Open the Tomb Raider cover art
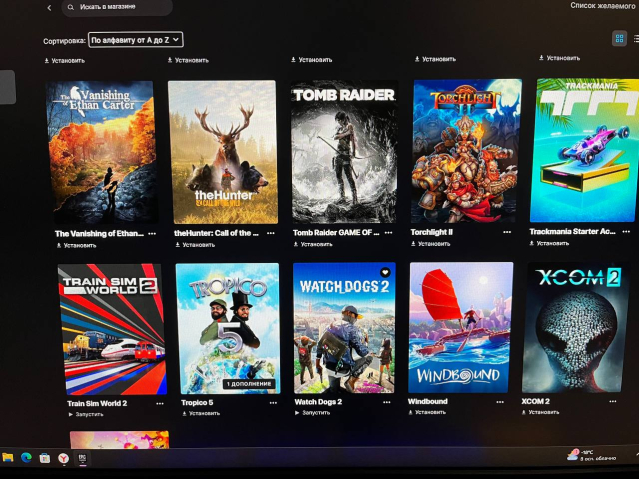639x479 pixels. [x=344, y=151]
